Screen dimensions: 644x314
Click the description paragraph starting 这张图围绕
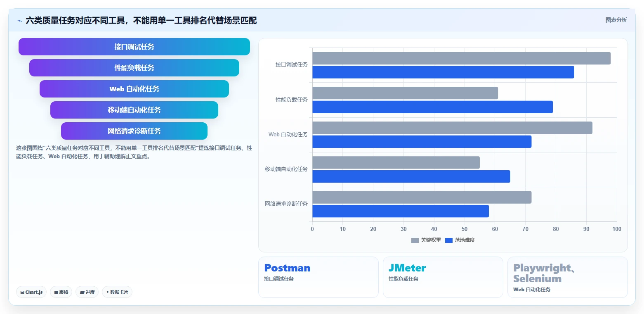point(134,152)
